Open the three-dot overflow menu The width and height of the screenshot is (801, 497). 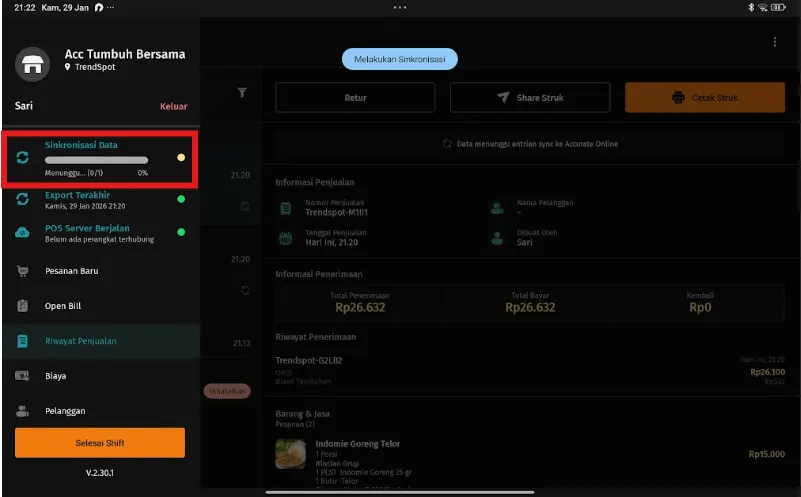[774, 42]
